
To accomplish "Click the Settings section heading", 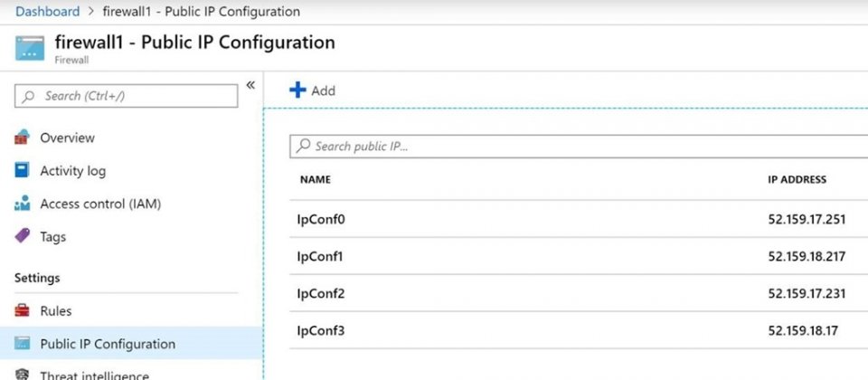I will (x=37, y=278).
